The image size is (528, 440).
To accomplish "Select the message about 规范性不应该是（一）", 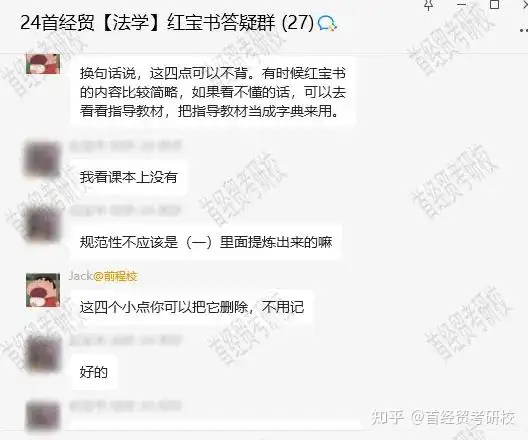I will click(x=206, y=242).
